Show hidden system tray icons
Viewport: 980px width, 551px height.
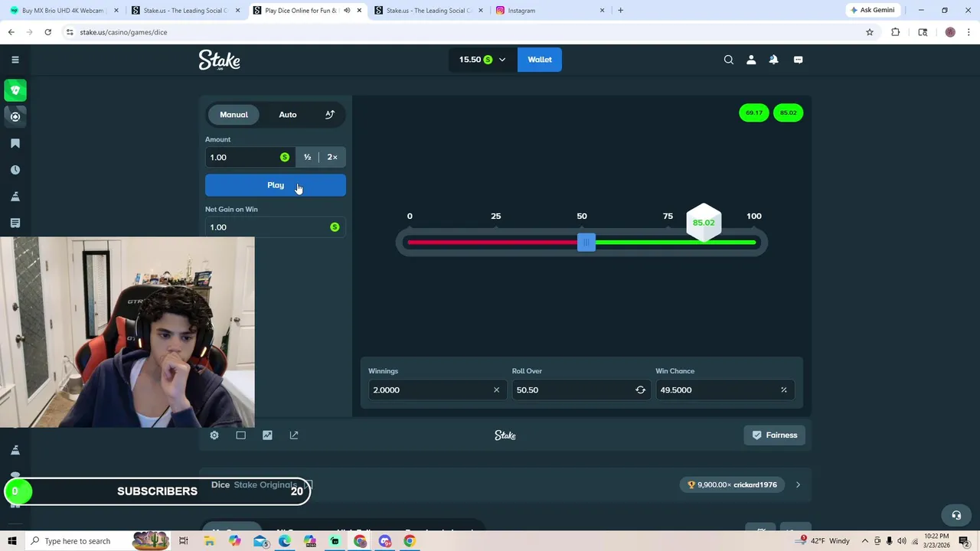865,541
